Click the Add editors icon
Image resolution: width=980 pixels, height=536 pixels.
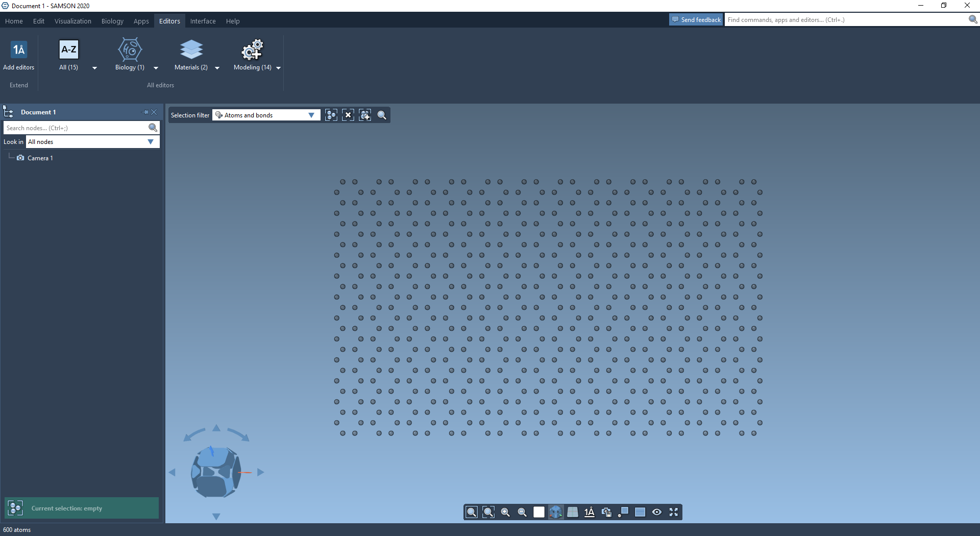coord(18,50)
